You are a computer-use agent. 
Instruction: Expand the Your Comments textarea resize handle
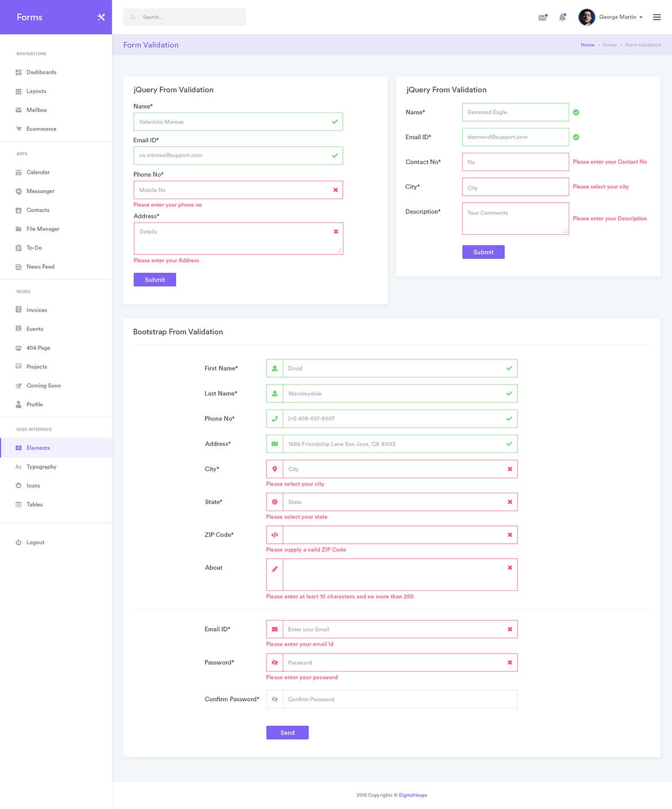pyautogui.click(x=566, y=232)
